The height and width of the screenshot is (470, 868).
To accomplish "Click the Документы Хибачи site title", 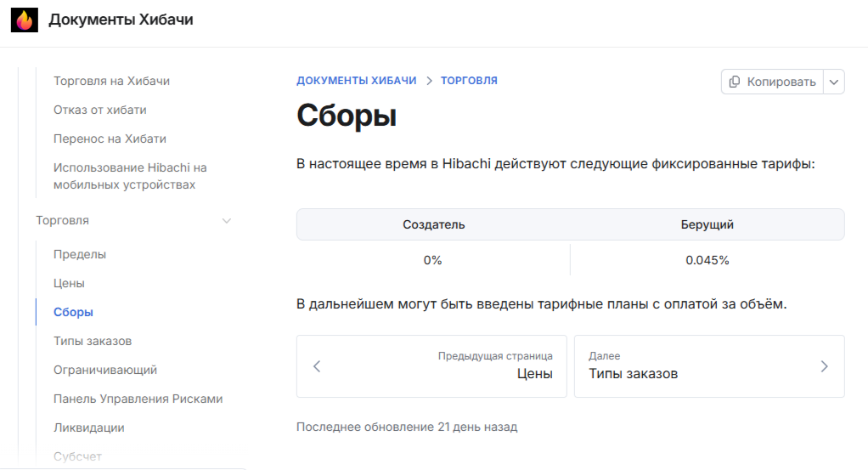I will [121, 20].
